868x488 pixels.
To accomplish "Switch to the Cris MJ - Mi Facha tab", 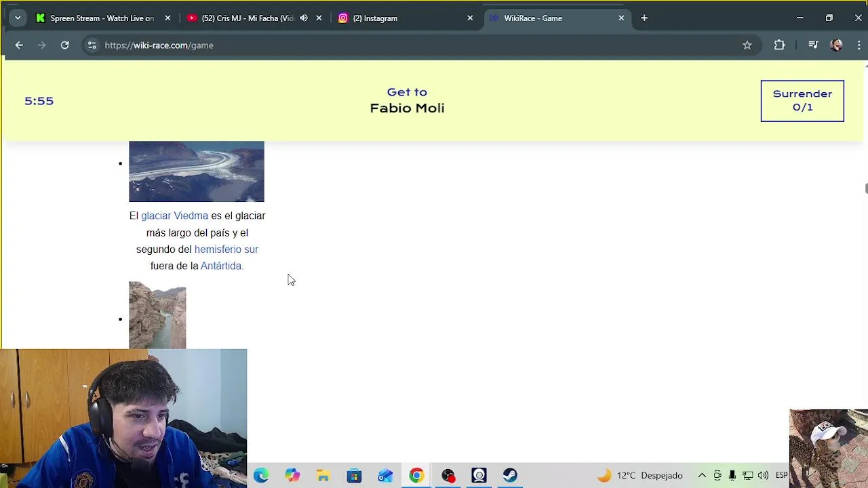I will coord(248,18).
